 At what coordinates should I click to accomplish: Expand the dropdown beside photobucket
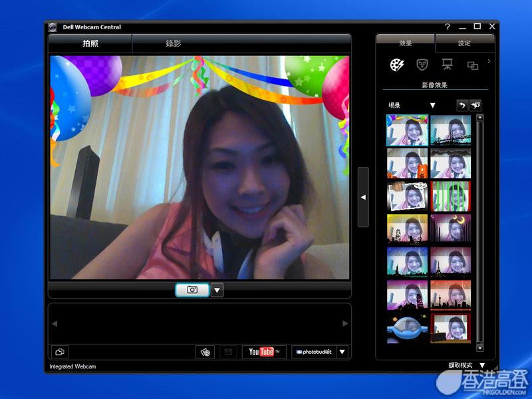[x=342, y=352]
